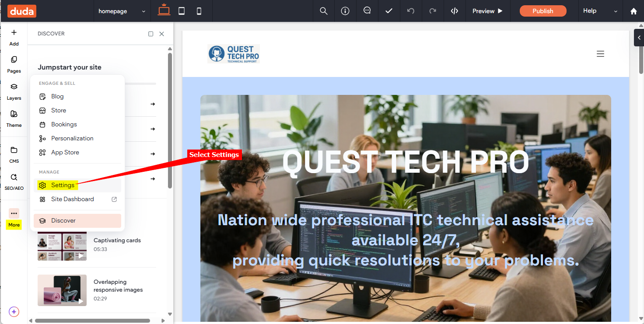Close the Discover panel
Screen dimensions: 644x324
(161, 34)
